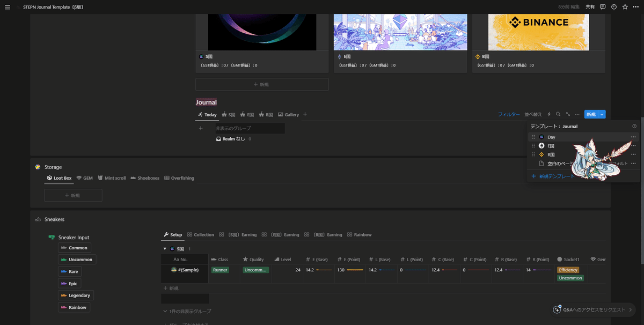Click the Sneaker Input icon
The height and width of the screenshot is (325, 644).
[x=52, y=237]
